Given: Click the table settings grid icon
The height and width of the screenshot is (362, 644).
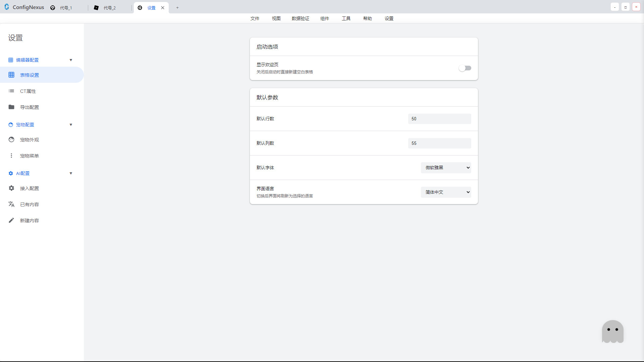Looking at the screenshot, I should pos(11,75).
